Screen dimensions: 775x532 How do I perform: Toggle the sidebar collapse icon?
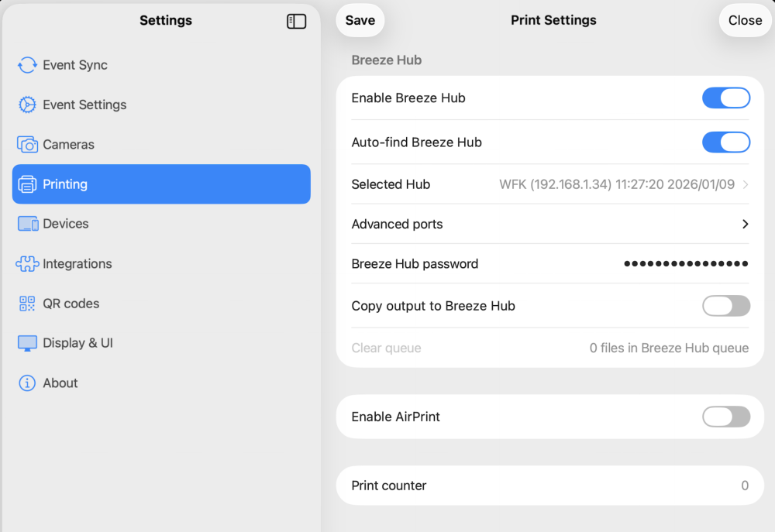coord(296,21)
